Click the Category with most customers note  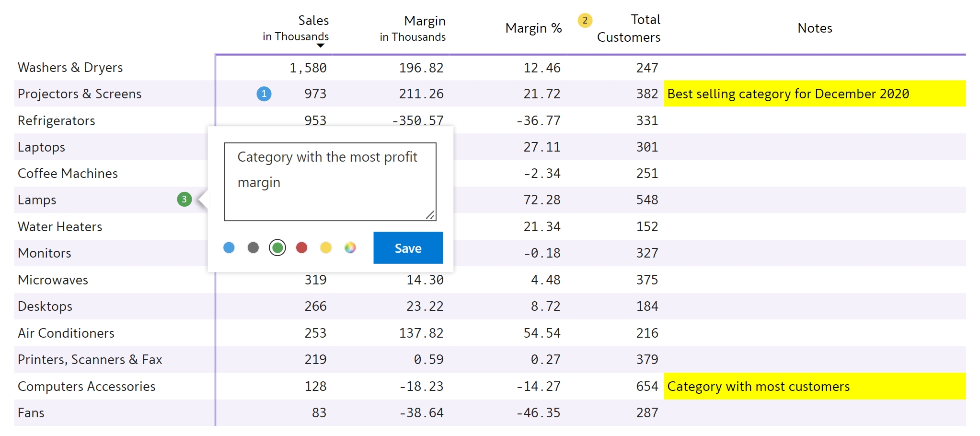tap(758, 387)
